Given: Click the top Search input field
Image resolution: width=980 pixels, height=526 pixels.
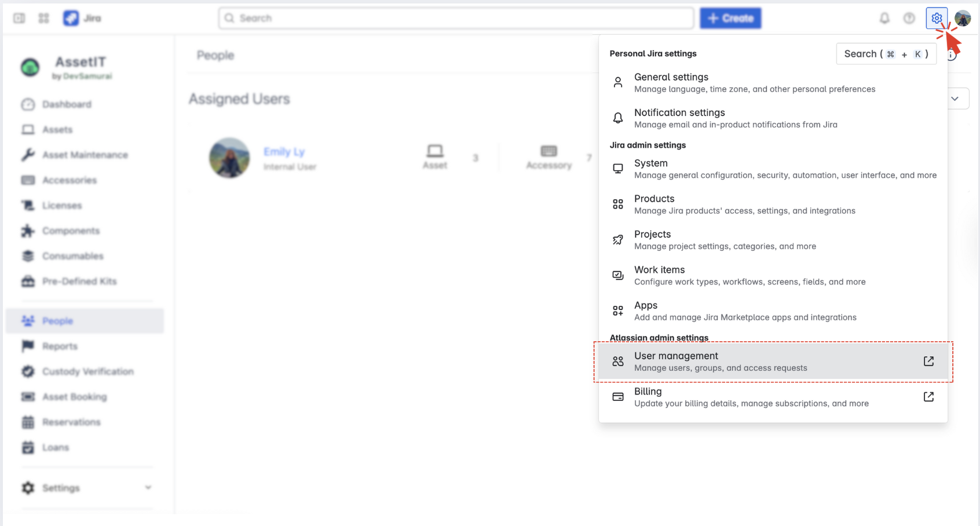Looking at the screenshot, I should coord(456,19).
